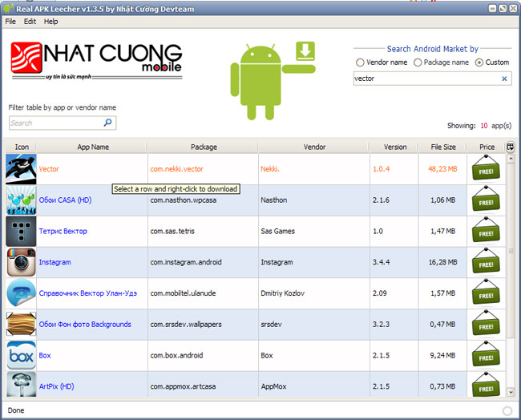
Task: Click the FREE price tag for Instagram
Action: [x=486, y=262]
